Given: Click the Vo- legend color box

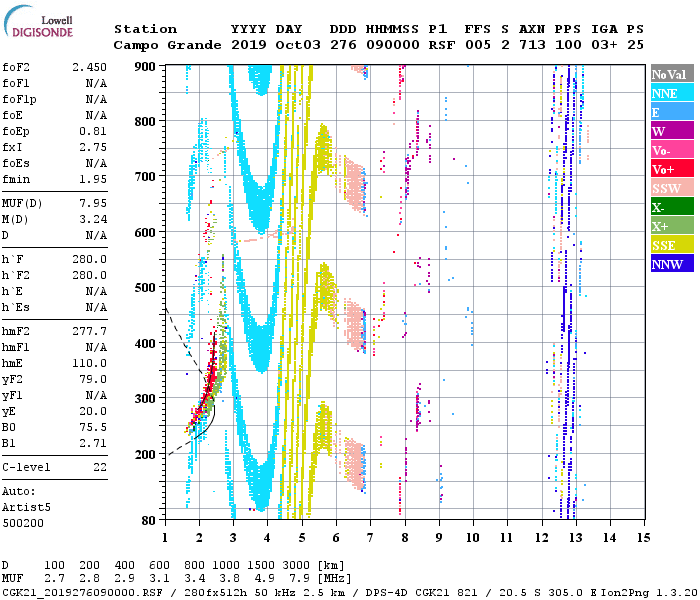Looking at the screenshot, I should [671, 150].
